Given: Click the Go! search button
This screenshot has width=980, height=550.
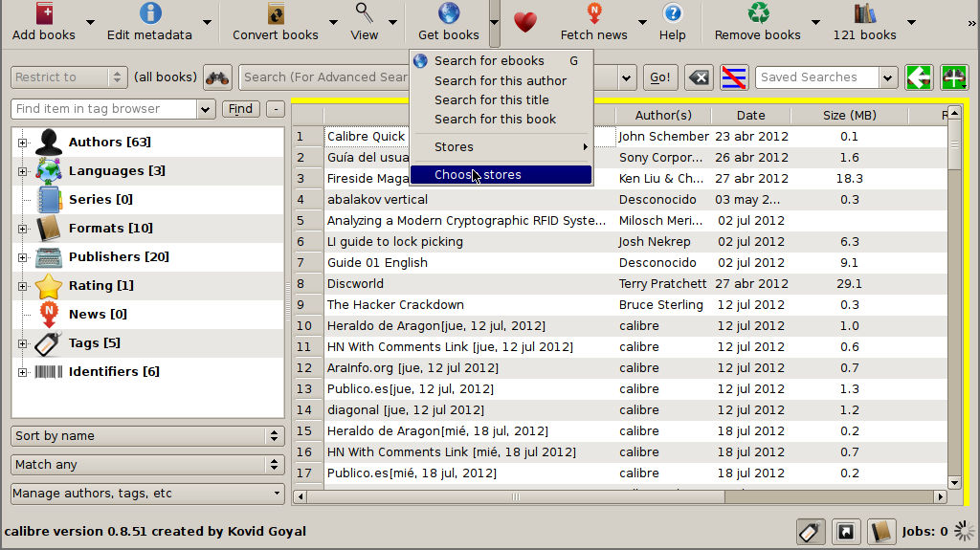Looking at the screenshot, I should click(x=660, y=77).
